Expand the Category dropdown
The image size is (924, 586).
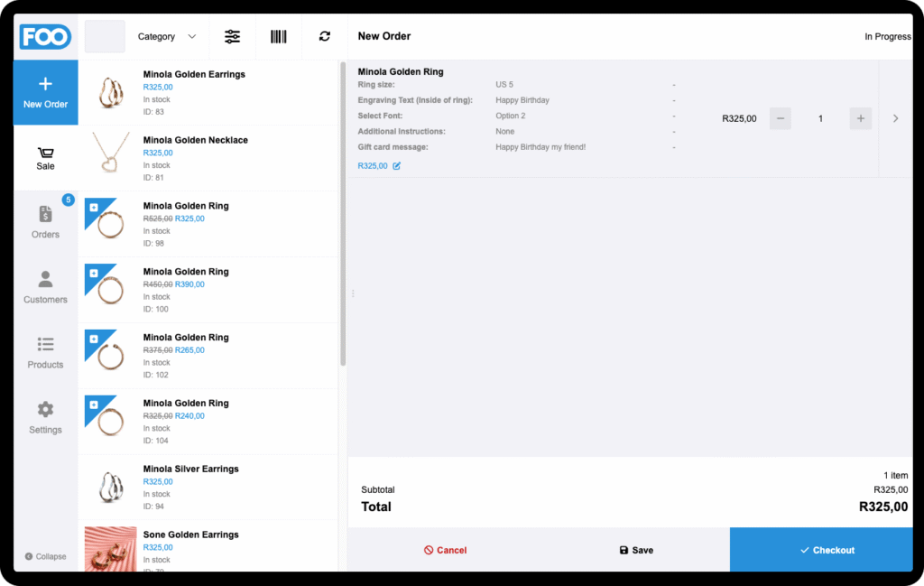(166, 37)
